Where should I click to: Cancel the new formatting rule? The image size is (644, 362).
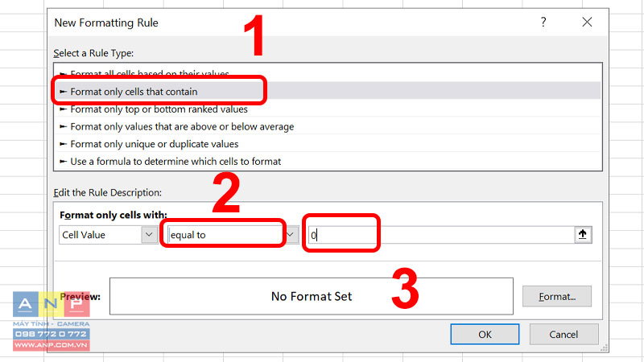click(563, 334)
